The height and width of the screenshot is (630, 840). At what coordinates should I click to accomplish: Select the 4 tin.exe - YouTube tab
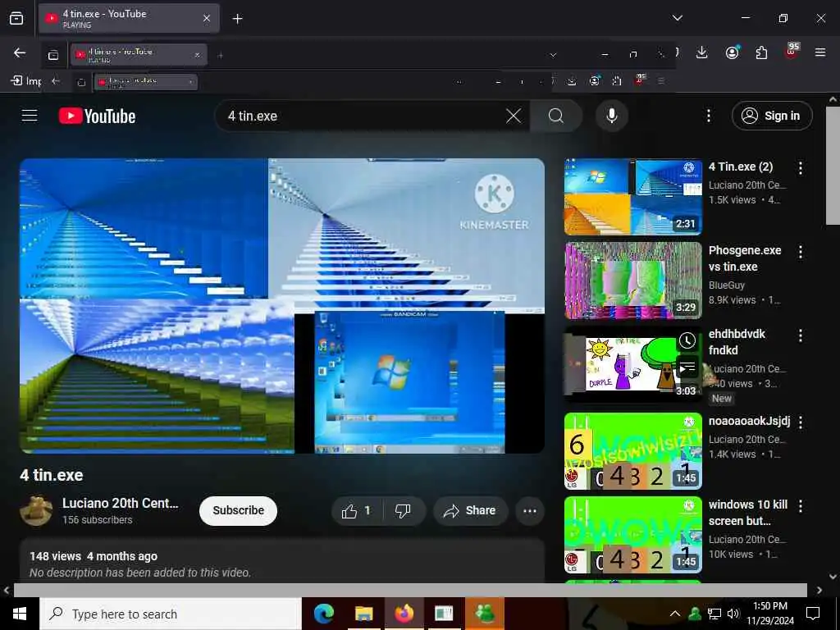point(129,18)
